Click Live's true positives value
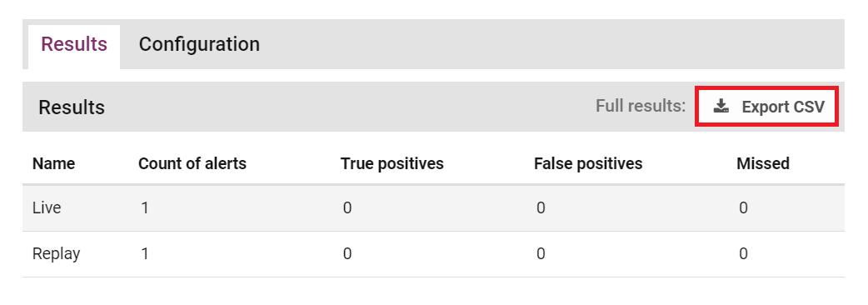Screen dimensions: 868x305 347,208
